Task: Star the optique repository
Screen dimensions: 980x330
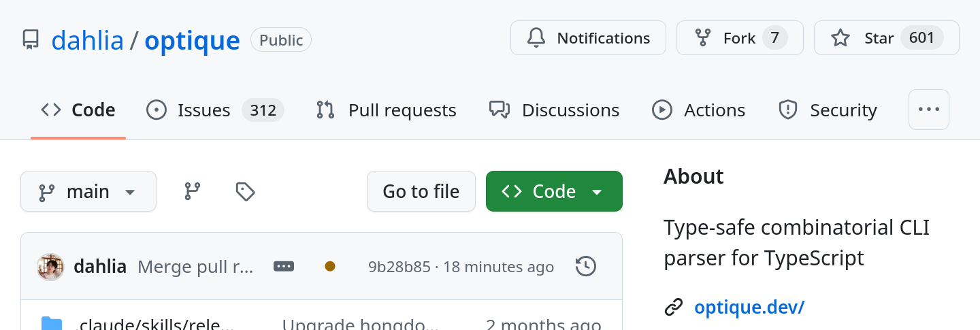Action: pos(886,38)
